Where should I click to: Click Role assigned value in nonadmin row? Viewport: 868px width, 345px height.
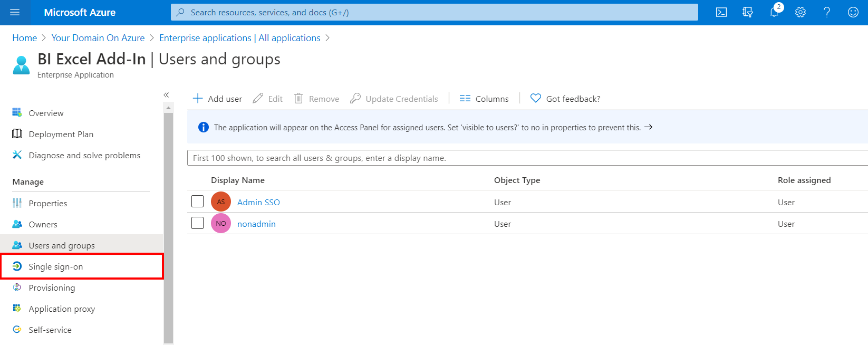[x=786, y=224]
